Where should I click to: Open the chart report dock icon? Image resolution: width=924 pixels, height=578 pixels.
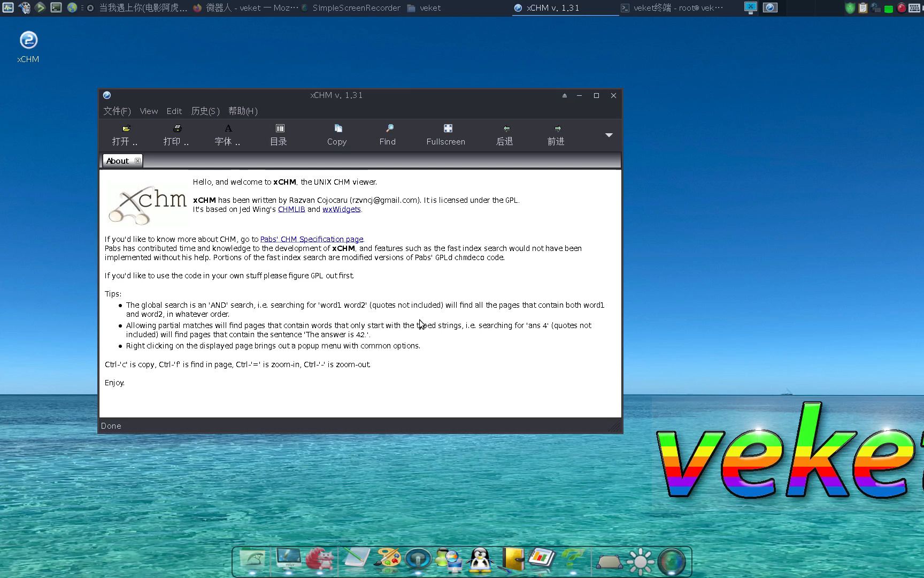[542, 558]
